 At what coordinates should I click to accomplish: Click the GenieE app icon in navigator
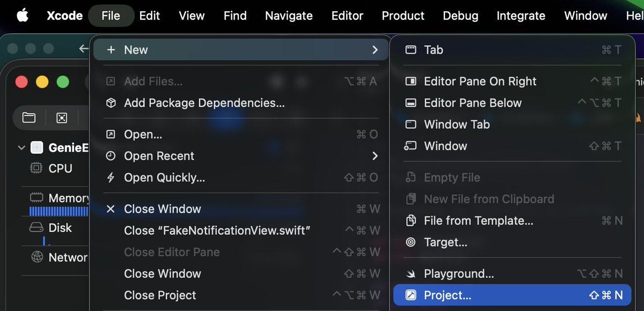[37, 147]
